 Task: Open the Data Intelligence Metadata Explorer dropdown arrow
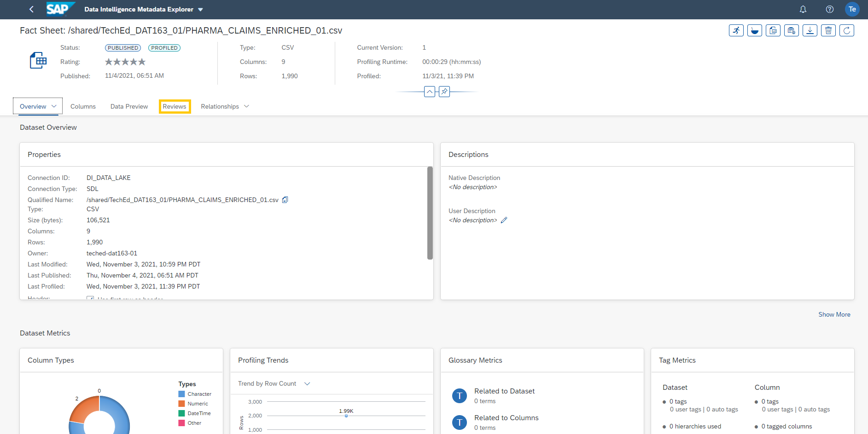click(x=200, y=10)
